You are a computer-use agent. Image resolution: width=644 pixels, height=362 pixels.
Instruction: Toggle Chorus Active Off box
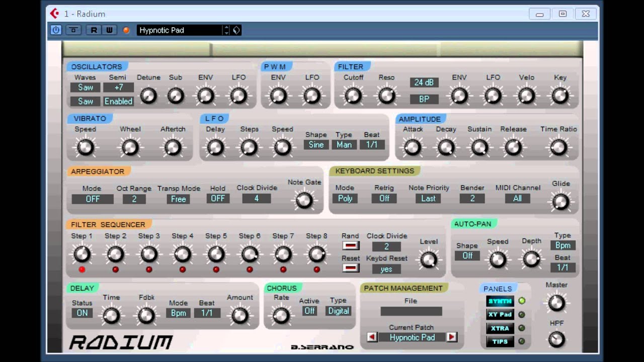(309, 311)
